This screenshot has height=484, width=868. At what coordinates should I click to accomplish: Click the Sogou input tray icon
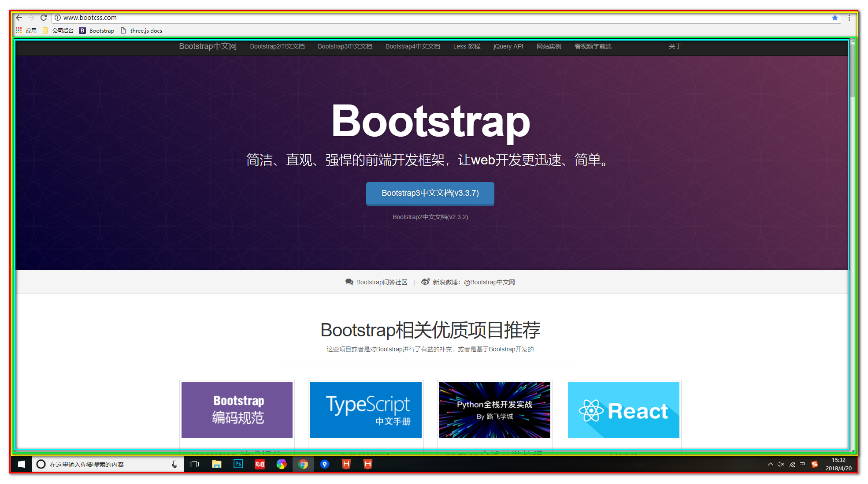(815, 464)
